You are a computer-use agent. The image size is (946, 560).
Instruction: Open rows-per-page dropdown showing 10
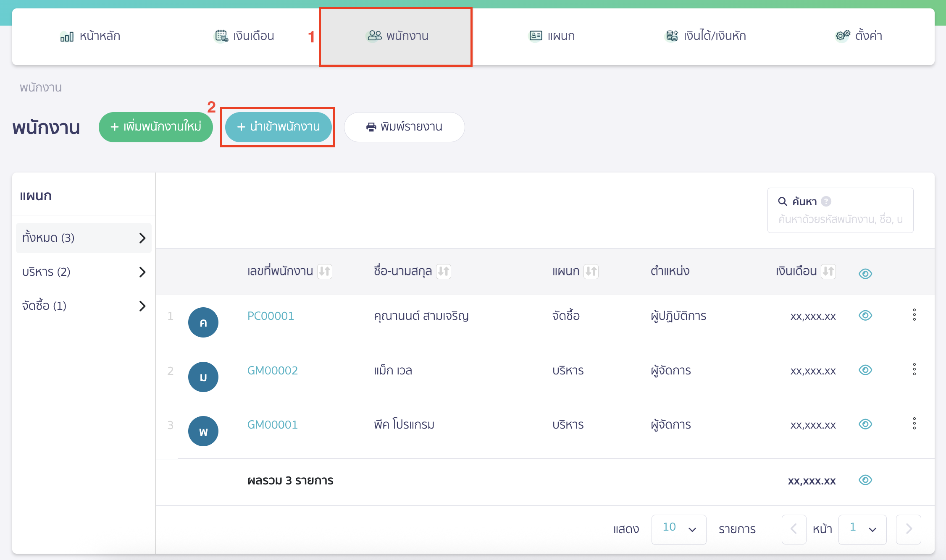click(x=678, y=529)
